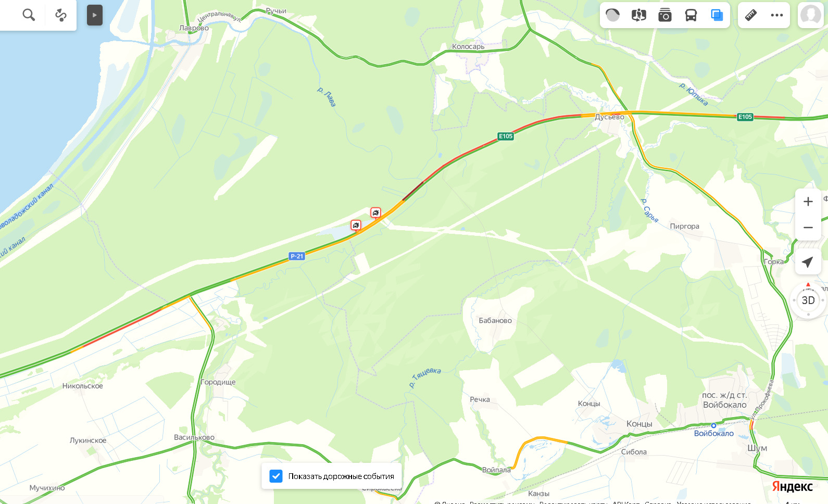
Task: Show photos layer with camera icon
Action: pyautogui.click(x=665, y=15)
